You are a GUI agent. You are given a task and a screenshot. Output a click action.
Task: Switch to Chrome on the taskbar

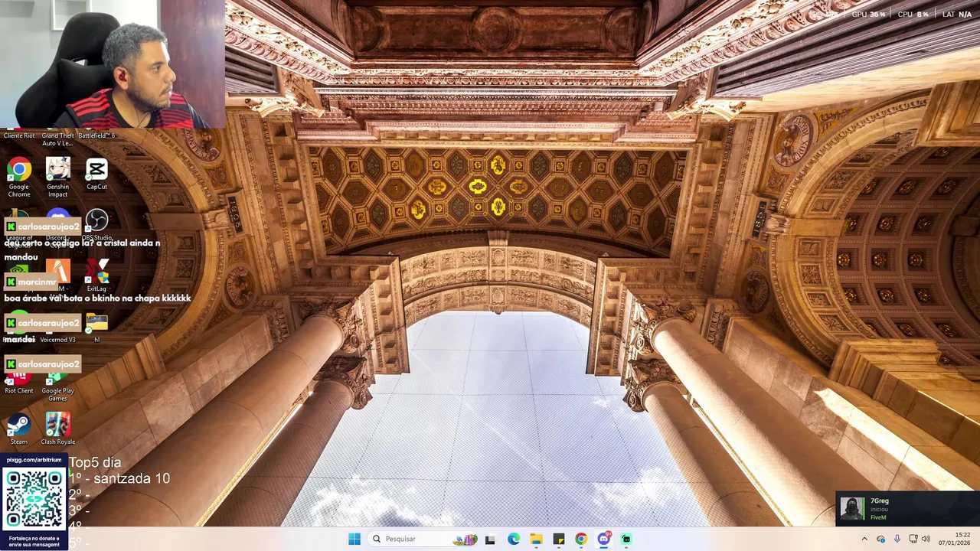(581, 539)
